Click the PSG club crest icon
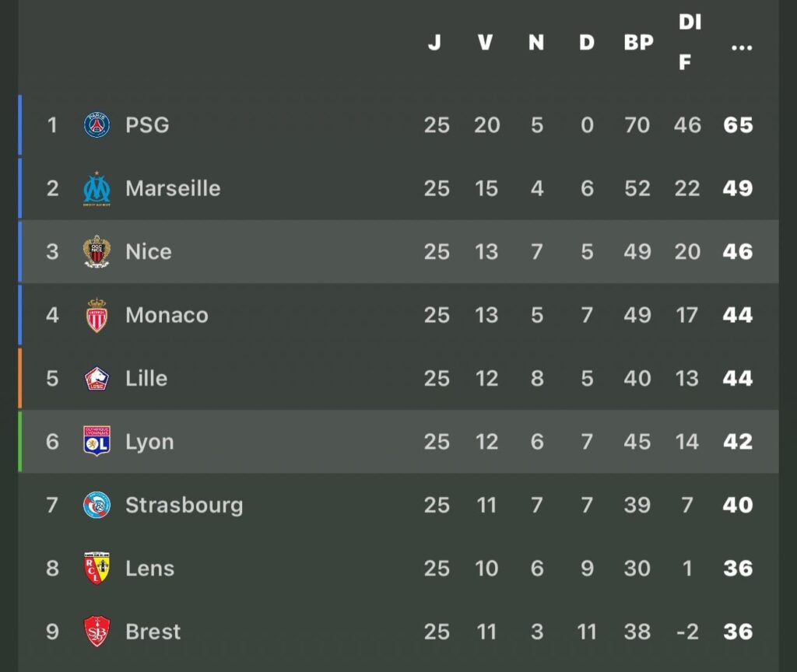This screenshot has height=672, width=797. click(97, 124)
